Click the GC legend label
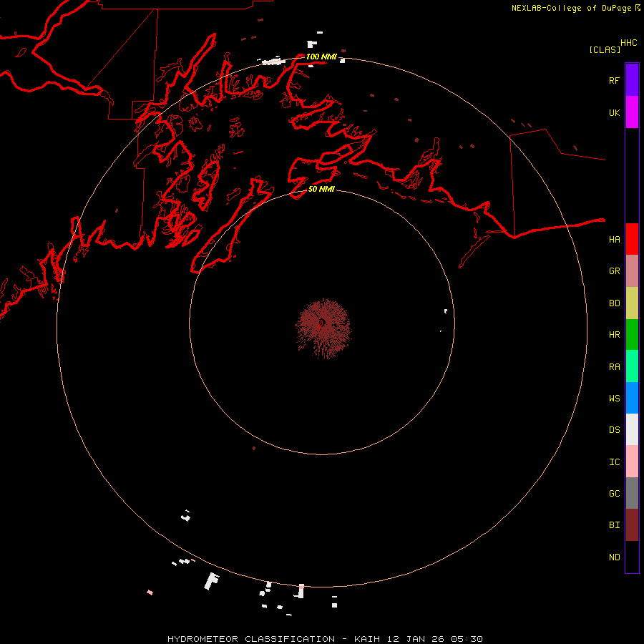This screenshot has width=644, height=644. [x=614, y=494]
